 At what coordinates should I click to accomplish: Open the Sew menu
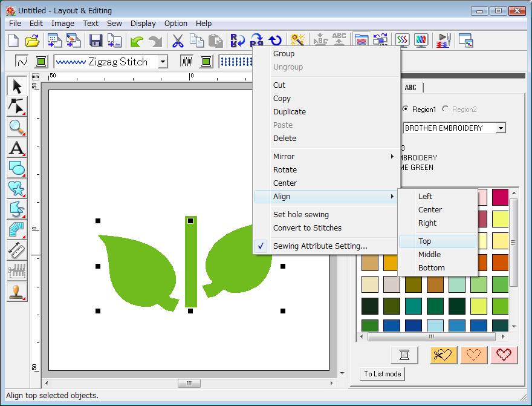pos(114,24)
